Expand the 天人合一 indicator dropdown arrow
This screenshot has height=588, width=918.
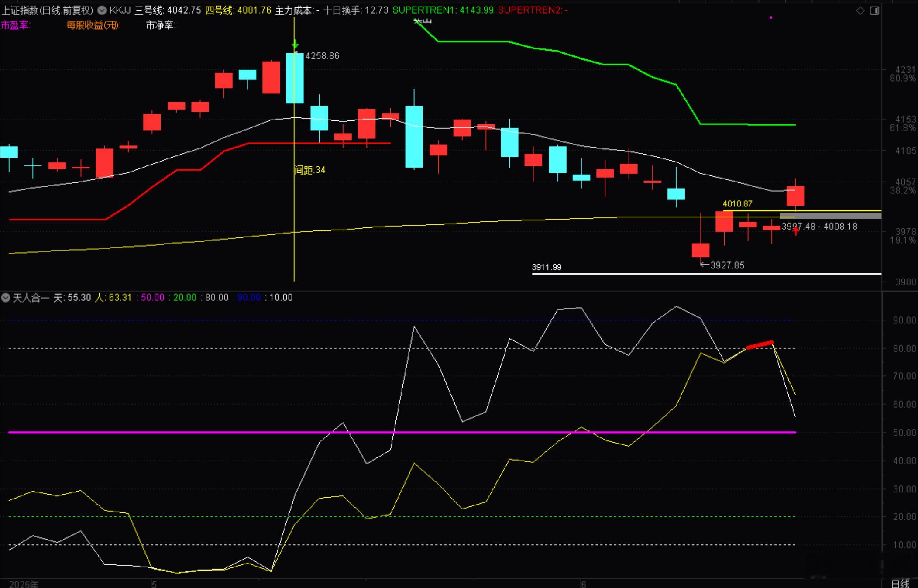click(6, 298)
